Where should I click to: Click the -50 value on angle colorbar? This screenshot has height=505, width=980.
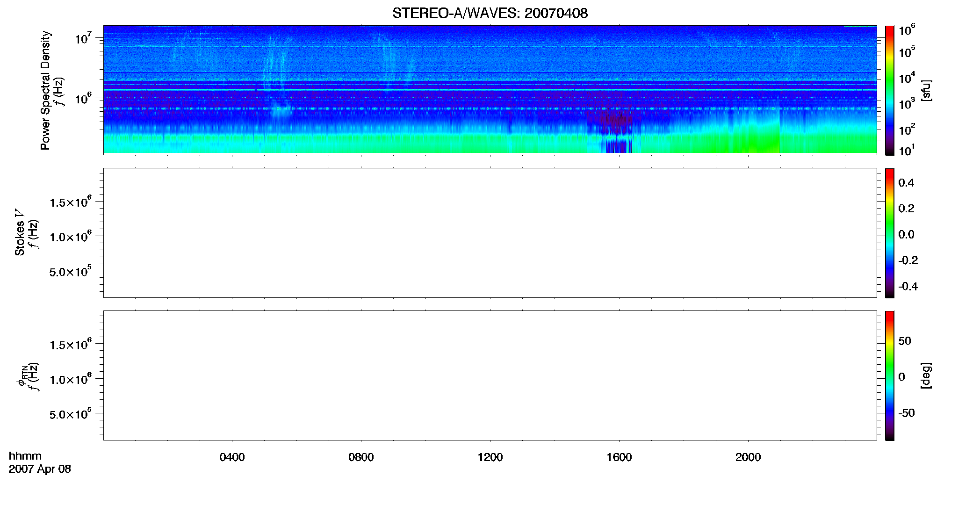[907, 413]
